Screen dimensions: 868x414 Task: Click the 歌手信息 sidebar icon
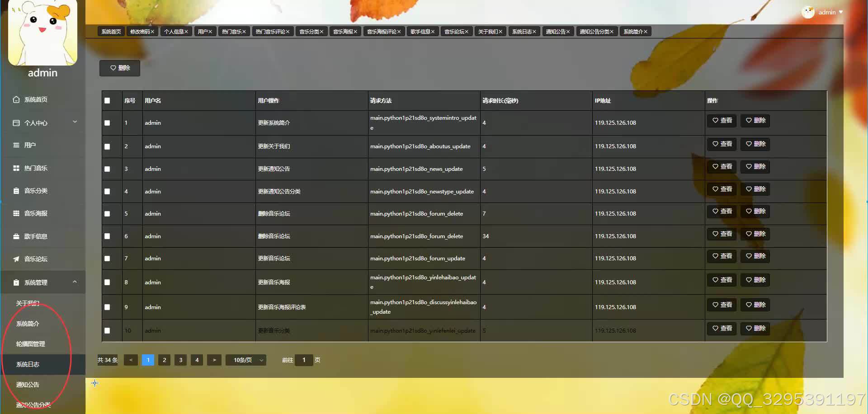coord(16,236)
